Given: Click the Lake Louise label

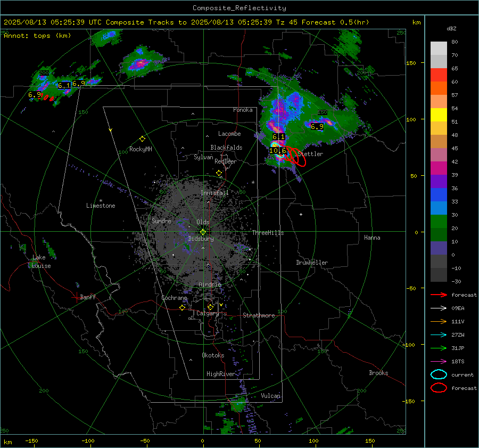Looking at the screenshot, I should pos(41,262).
